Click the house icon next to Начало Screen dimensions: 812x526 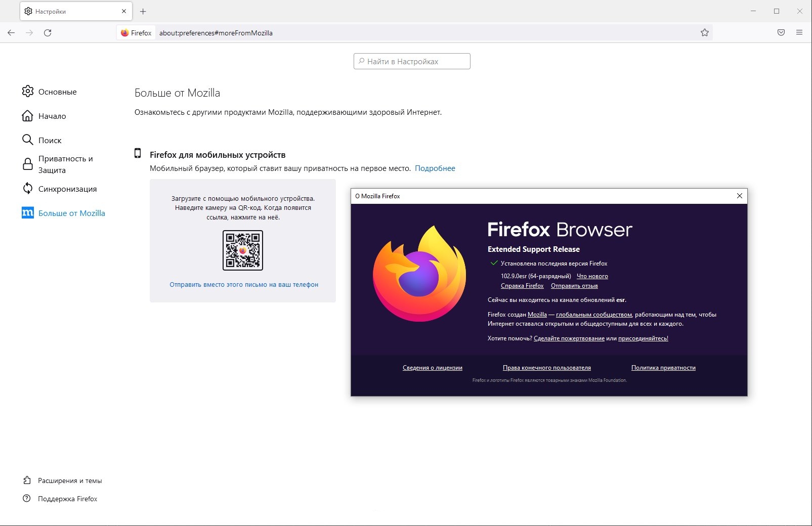27,116
